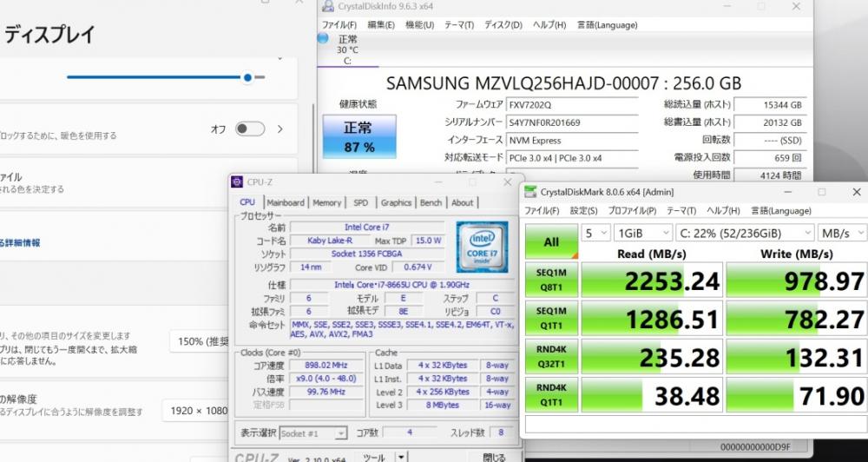Expand the ツール dropdown arrow in CPU-Z

click(400, 459)
